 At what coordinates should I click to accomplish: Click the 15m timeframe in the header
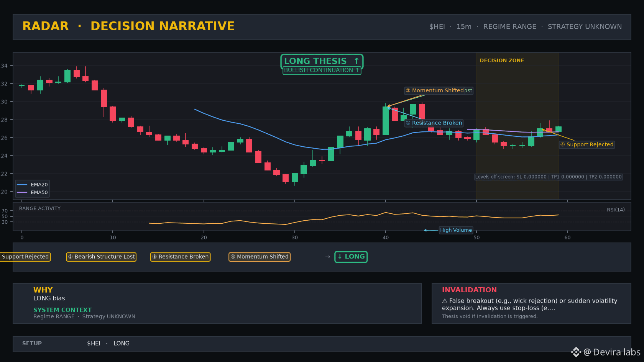click(464, 27)
